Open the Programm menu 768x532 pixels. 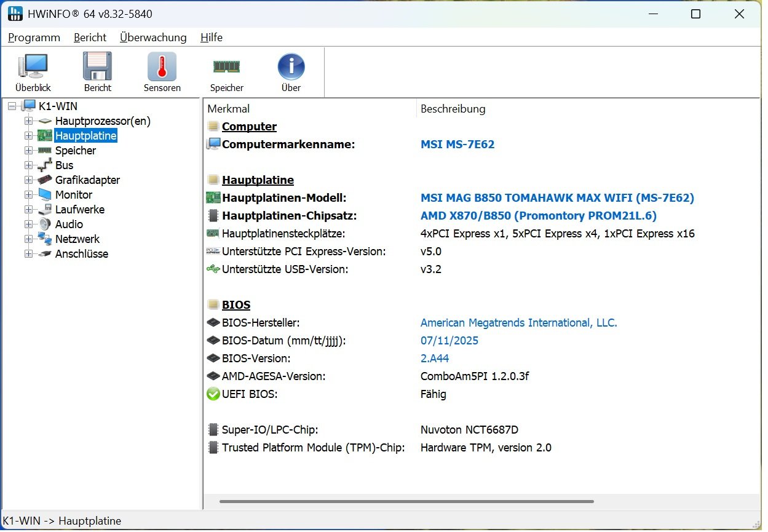coord(34,38)
